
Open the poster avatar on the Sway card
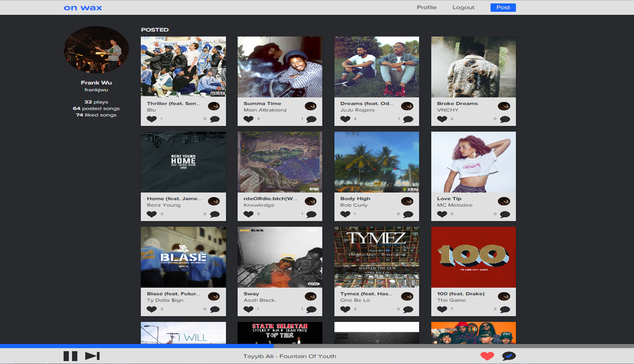(x=311, y=296)
